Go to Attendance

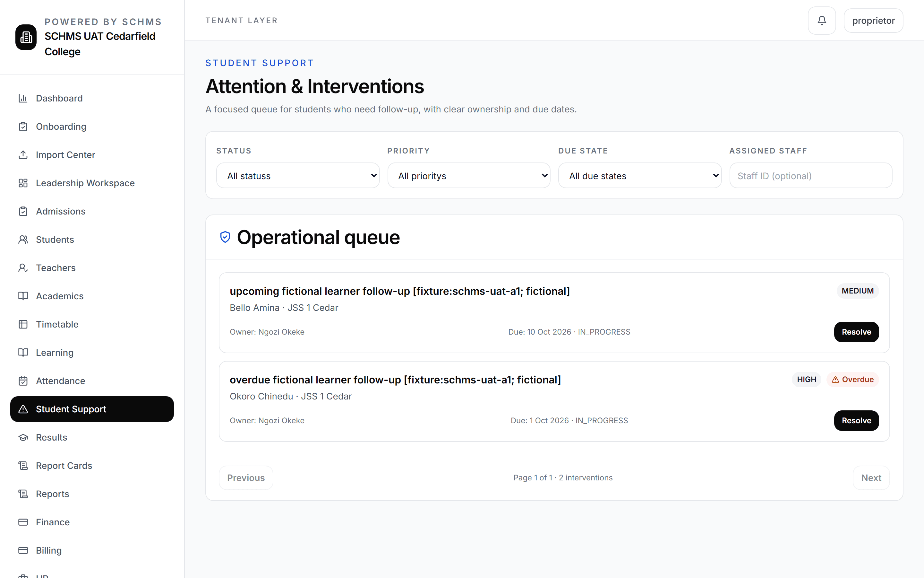point(92,381)
